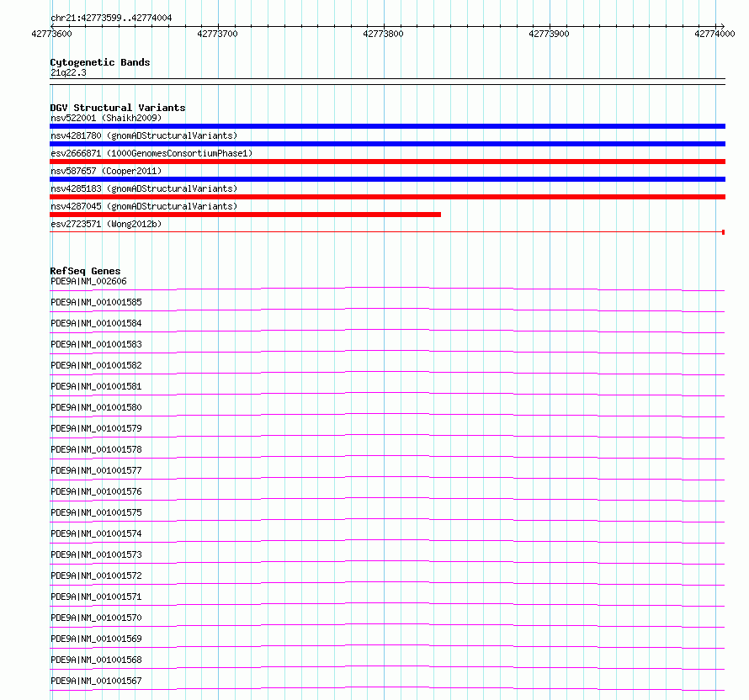Click variant label nsv4285183 (gnomADStructuralVariants)
The height and width of the screenshot is (700, 749).
pos(144,188)
